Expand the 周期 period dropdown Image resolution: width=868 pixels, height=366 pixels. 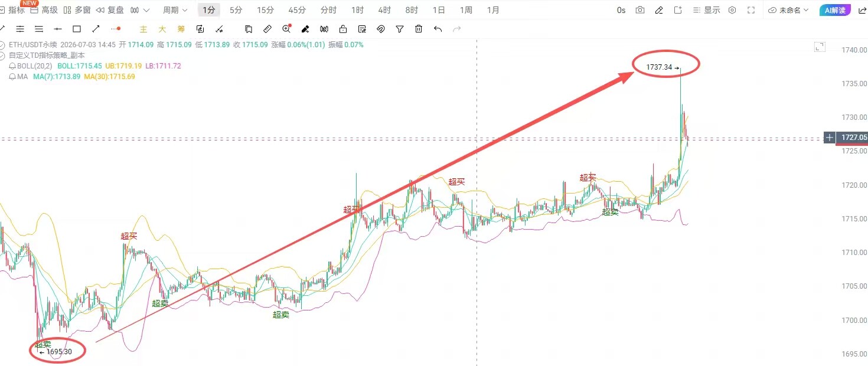[x=175, y=10]
